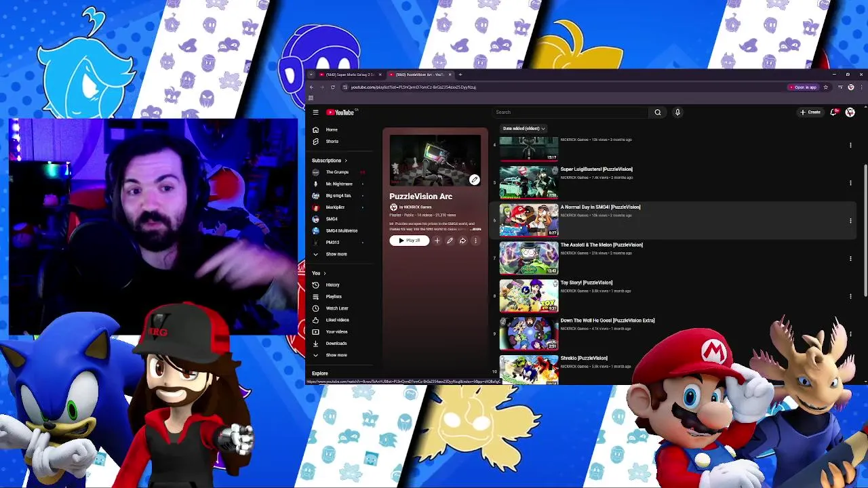Click the browser back arrow
868x488 pixels.
pos(311,87)
